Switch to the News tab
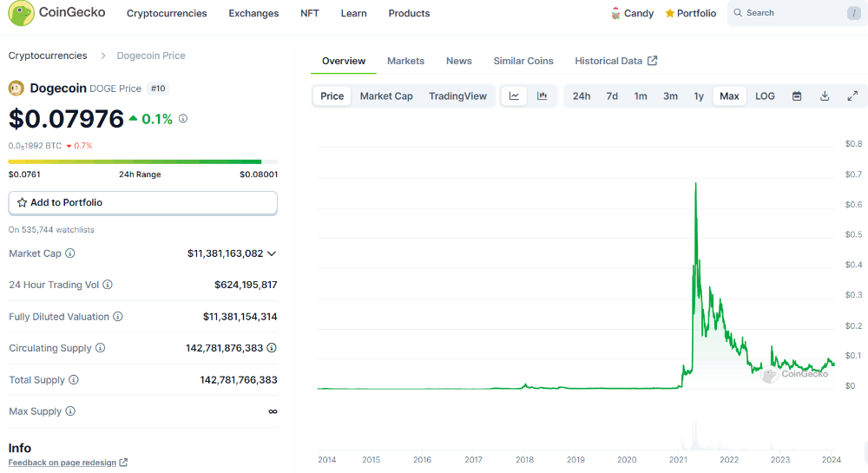The height and width of the screenshot is (473, 868). [459, 61]
